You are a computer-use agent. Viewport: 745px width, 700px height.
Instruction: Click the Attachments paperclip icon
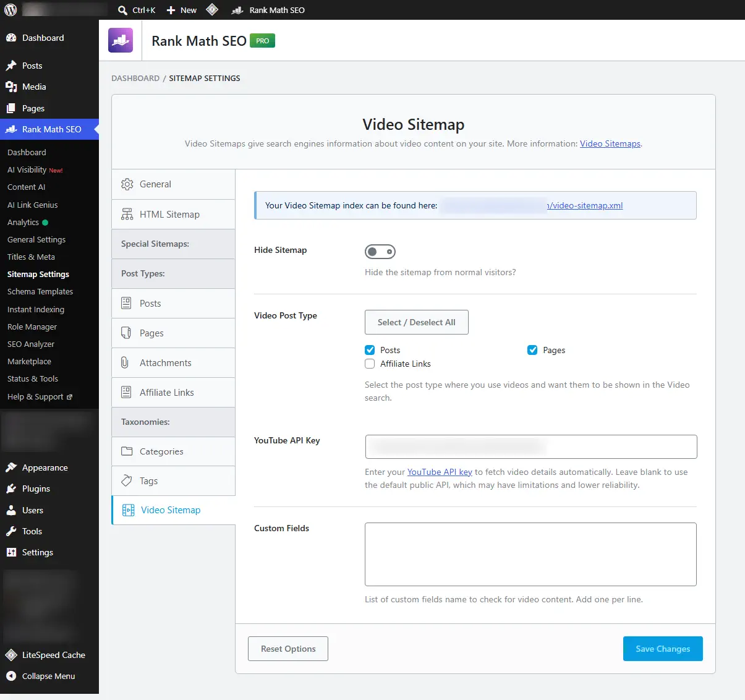click(x=126, y=362)
